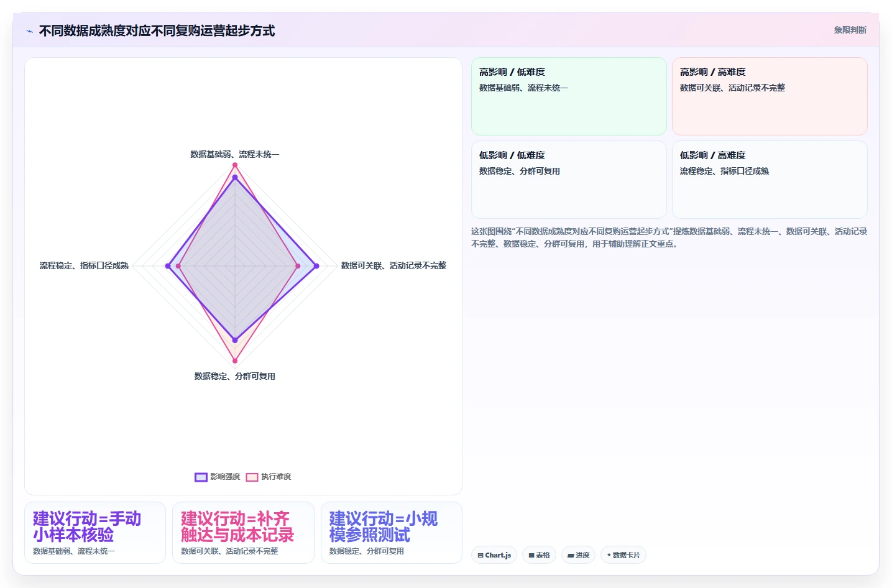The image size is (892, 588).
Task: Click the header pulse icon beside the title
Action: point(29,31)
